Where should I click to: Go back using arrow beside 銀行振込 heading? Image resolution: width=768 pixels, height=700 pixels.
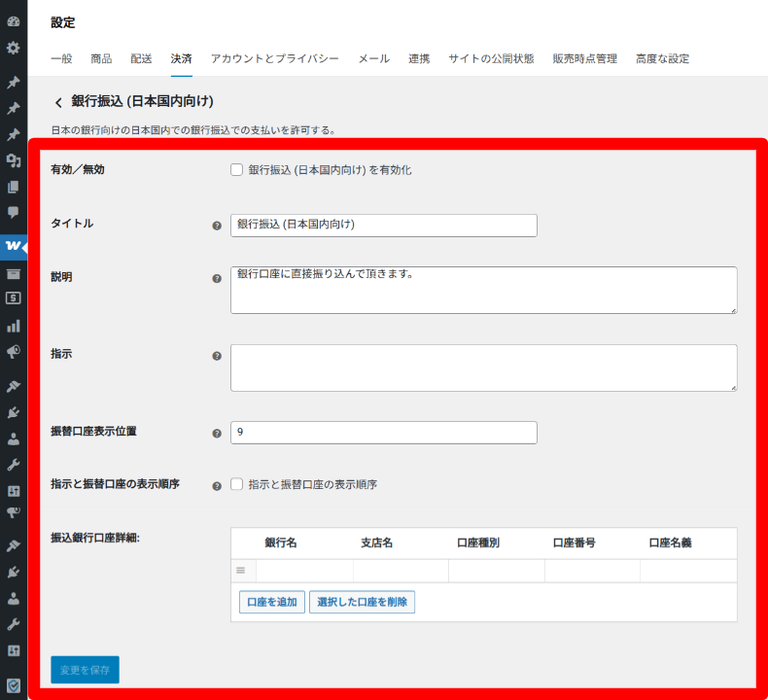pos(58,102)
